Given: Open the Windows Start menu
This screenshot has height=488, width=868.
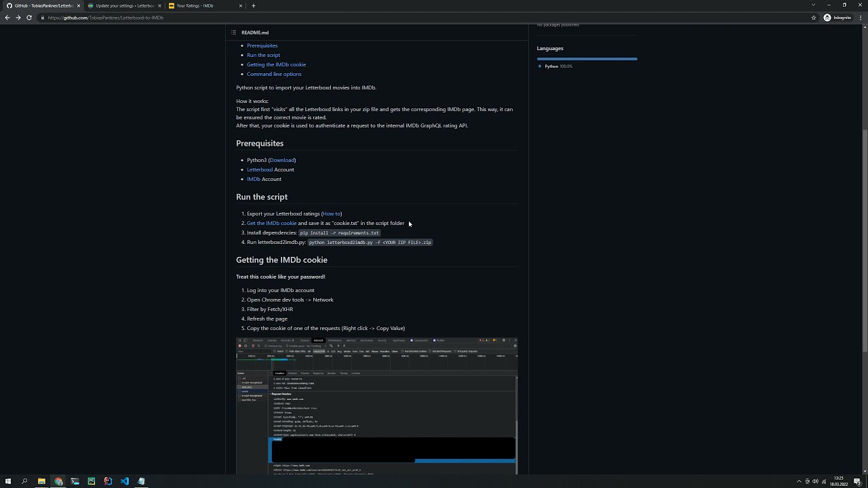Looking at the screenshot, I should click(x=8, y=481).
